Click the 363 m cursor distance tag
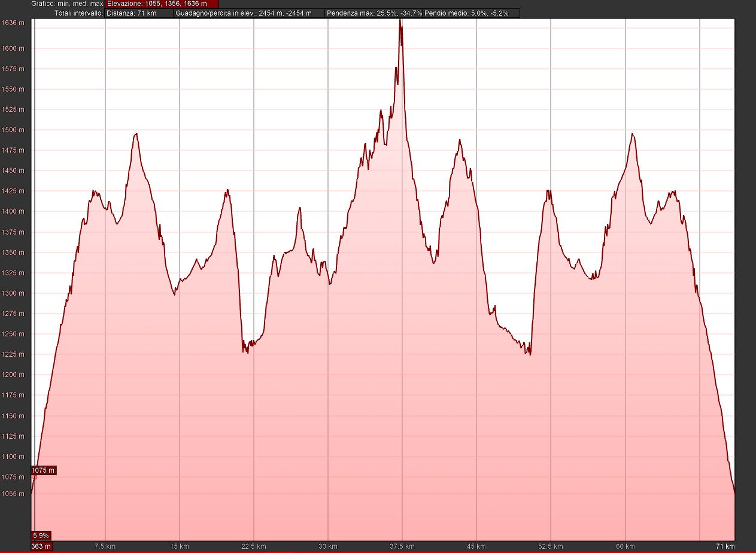Image resolution: width=756 pixels, height=553 pixels. click(x=42, y=546)
